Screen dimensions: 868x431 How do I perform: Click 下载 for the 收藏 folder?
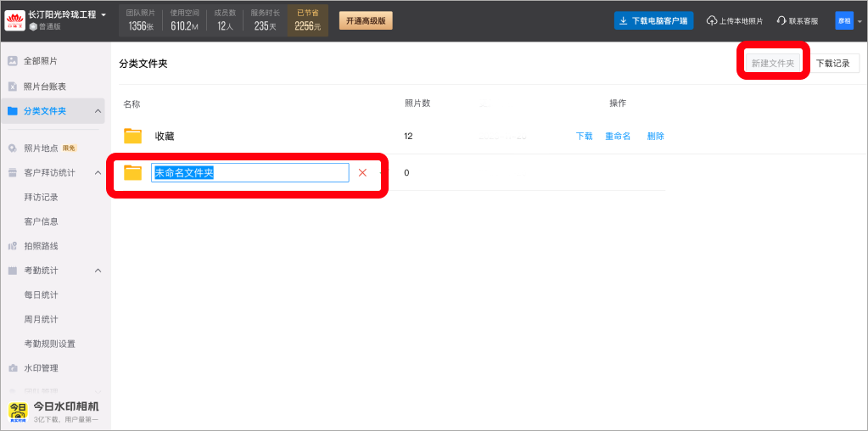tap(584, 136)
